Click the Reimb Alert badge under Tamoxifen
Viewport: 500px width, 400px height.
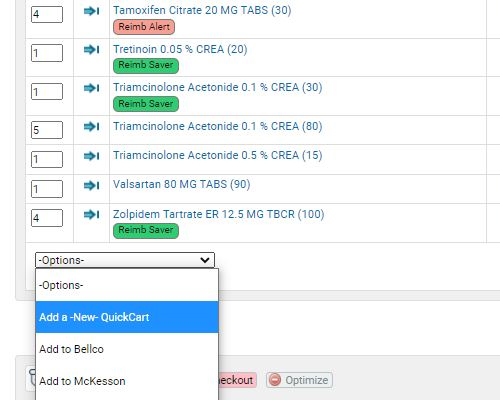144,27
